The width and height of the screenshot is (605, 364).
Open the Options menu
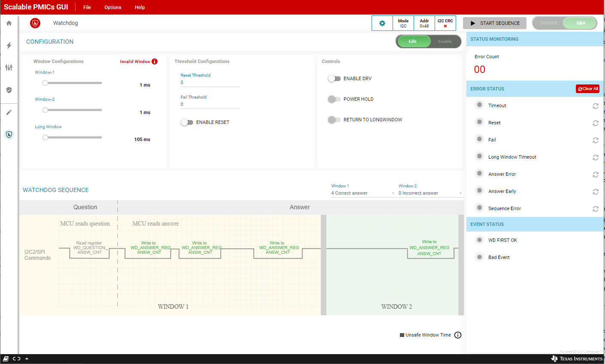(x=113, y=7)
